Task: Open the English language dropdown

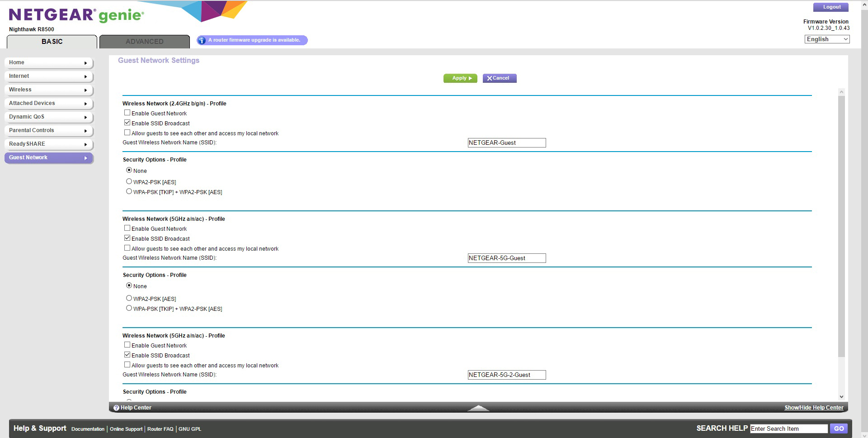Action: (827, 39)
